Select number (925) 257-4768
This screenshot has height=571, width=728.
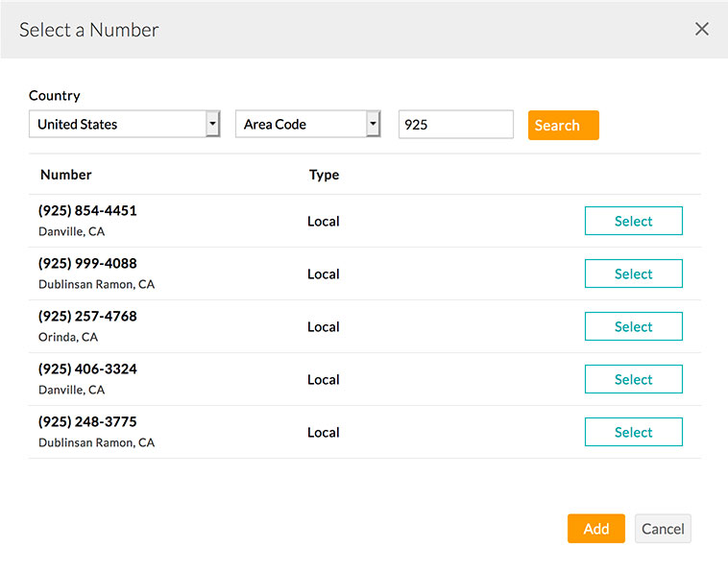[633, 326]
